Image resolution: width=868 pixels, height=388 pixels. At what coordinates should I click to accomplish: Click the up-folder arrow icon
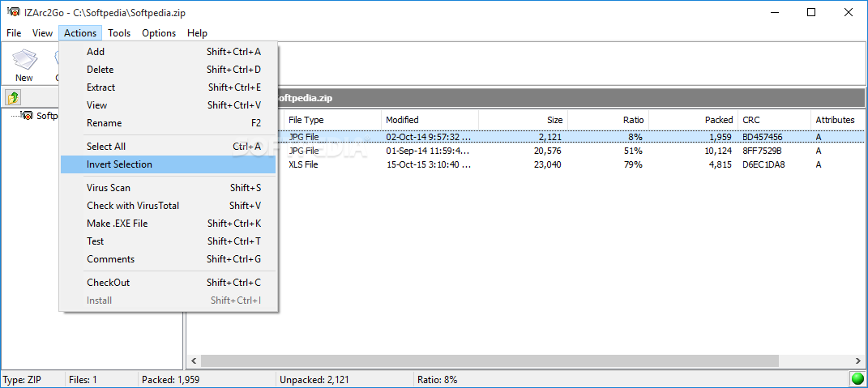[13, 98]
